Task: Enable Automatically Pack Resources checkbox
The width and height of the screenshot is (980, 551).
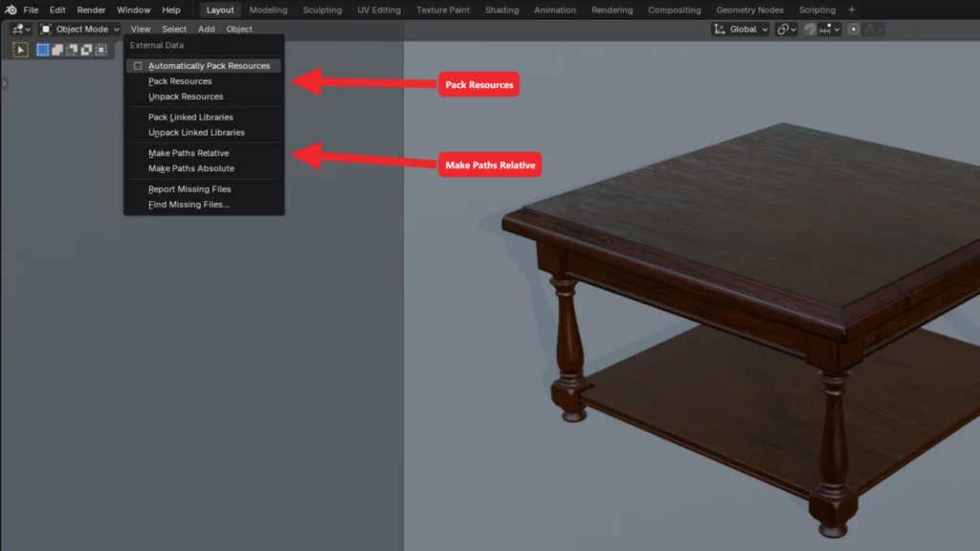Action: (138, 66)
